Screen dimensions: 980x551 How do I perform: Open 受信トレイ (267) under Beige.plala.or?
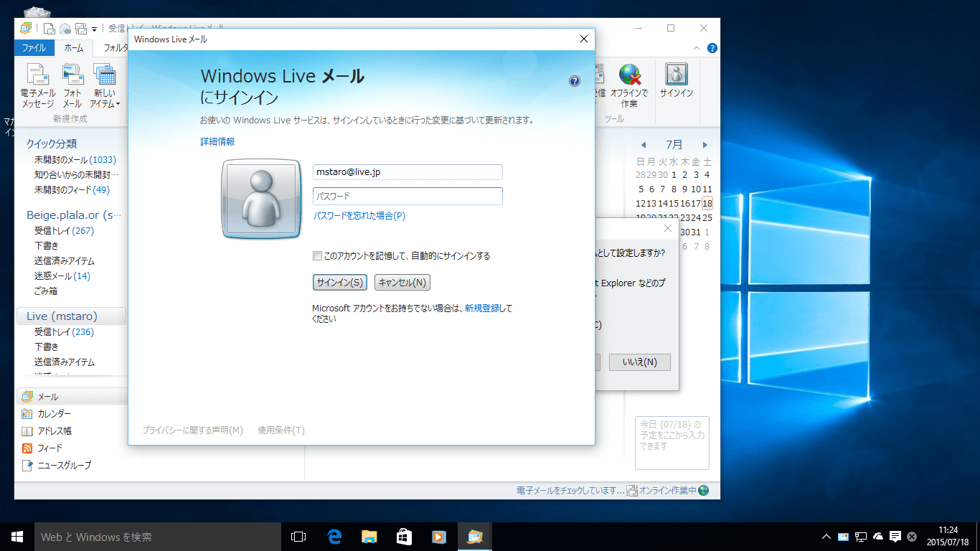(64, 231)
